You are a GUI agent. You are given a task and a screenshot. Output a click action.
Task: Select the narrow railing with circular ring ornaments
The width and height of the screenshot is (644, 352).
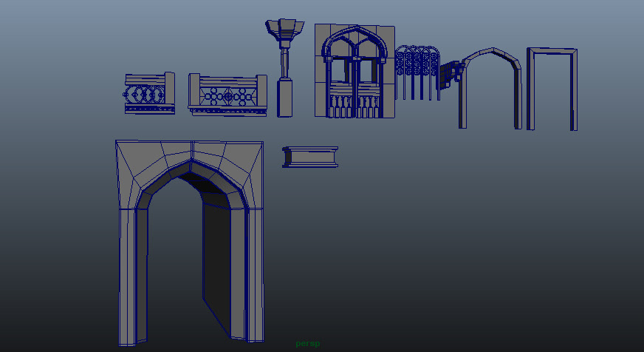pos(149,93)
